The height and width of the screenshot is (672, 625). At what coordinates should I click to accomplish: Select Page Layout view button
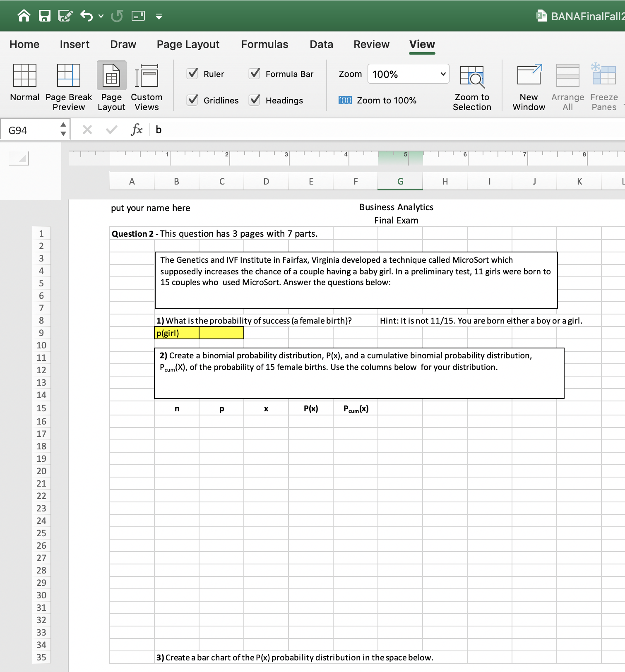pyautogui.click(x=111, y=86)
